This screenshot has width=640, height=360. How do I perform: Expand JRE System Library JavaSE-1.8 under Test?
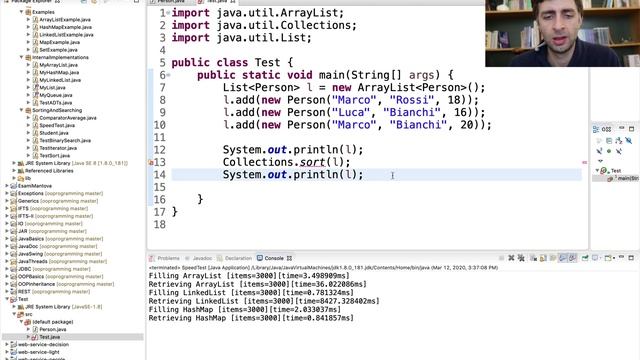pyautogui.click(x=14, y=307)
